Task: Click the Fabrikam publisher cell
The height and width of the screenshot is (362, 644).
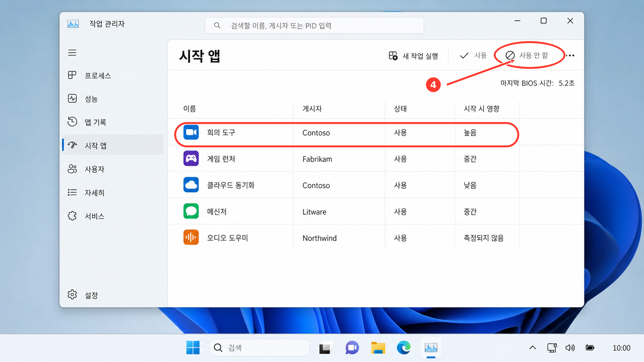Action: point(317,159)
